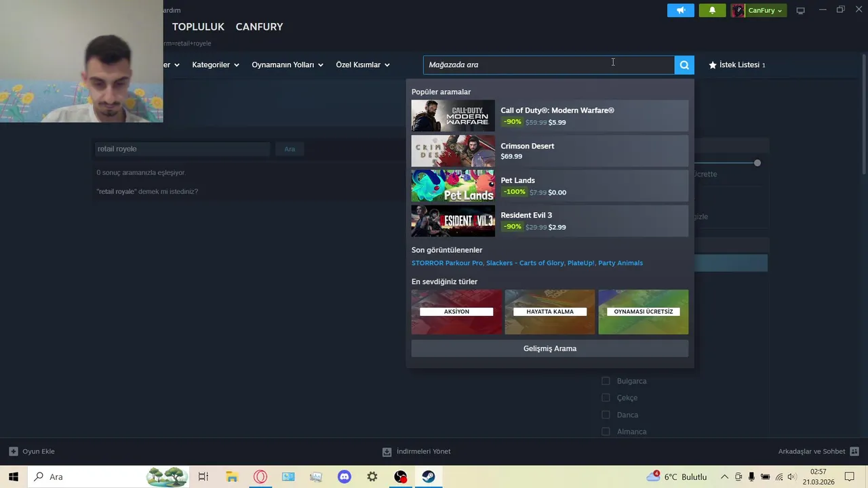Screen dimensions: 868x488
Task: Open Discord from taskbar
Action: (x=344, y=476)
